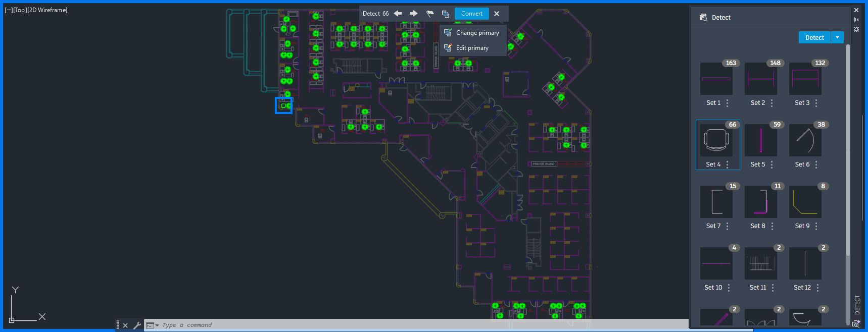Viewport: 868px width, 332px height.
Task: Open the more options menu for Set 9
Action: (x=816, y=226)
